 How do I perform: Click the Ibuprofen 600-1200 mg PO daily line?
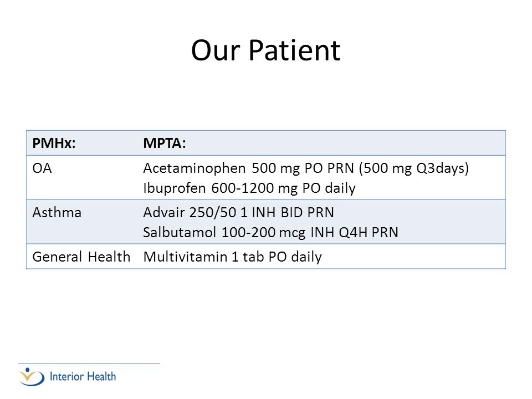click(249, 188)
